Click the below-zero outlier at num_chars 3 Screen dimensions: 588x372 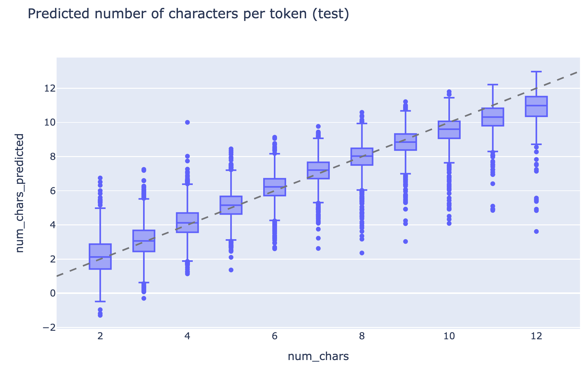pos(144,298)
